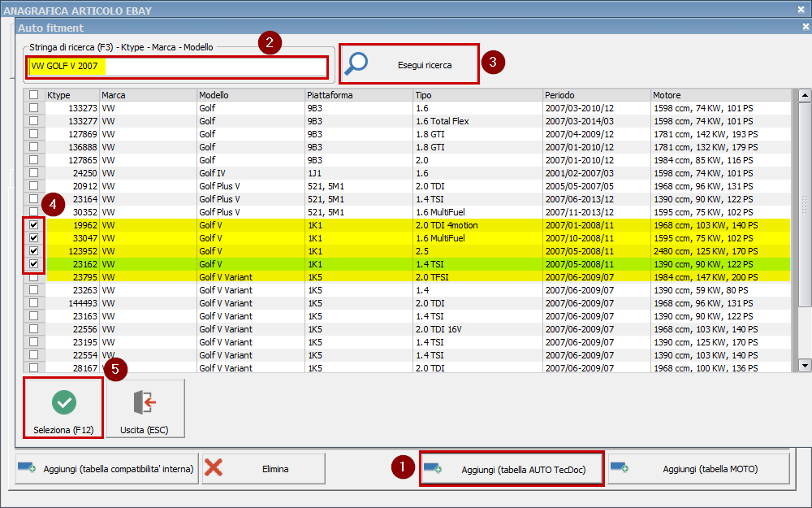This screenshot has width=812, height=508.
Task: Focus the Stringa di ricerca search field
Action: tap(178, 67)
